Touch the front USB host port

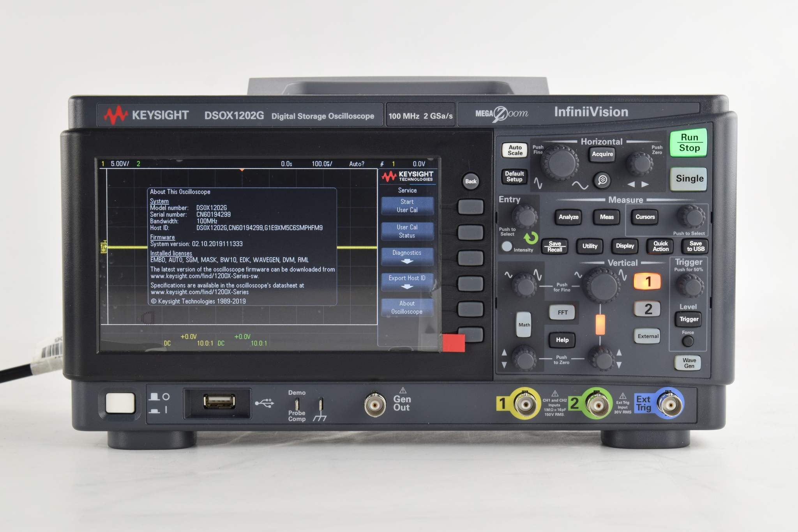(219, 402)
